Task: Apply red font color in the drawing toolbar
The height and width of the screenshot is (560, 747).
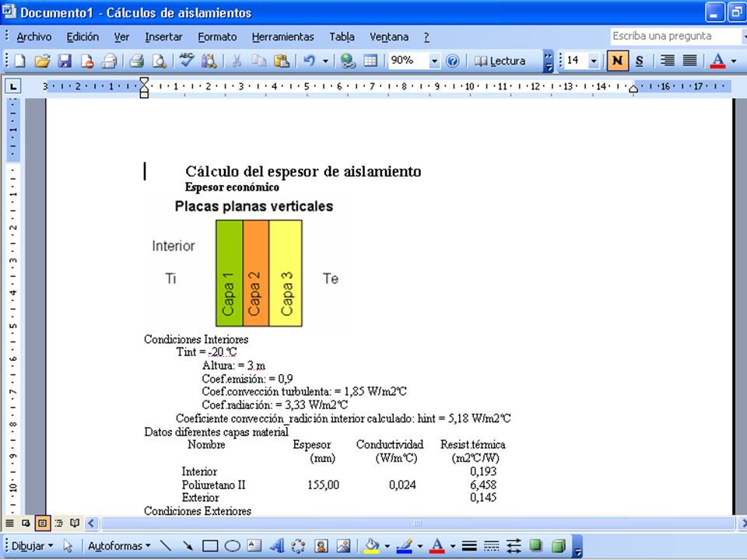Action: [x=437, y=546]
